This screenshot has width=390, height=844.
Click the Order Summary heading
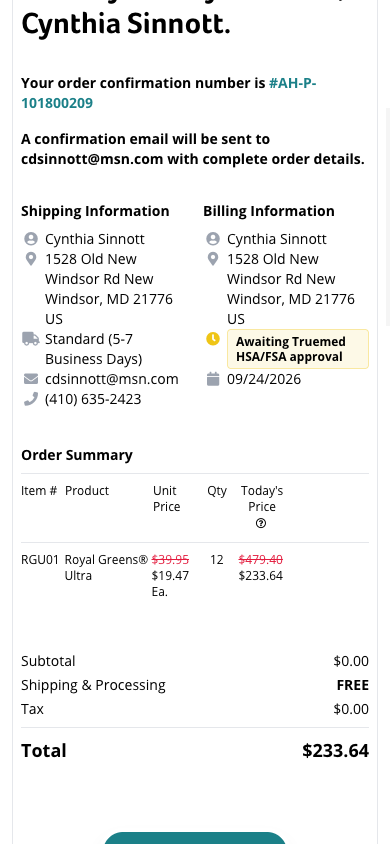click(77, 455)
